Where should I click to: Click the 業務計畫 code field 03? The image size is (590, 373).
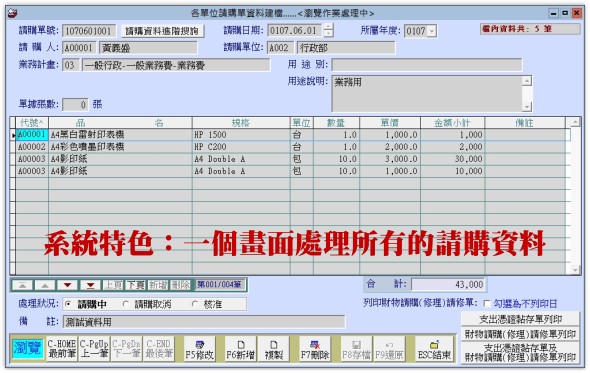(70, 65)
